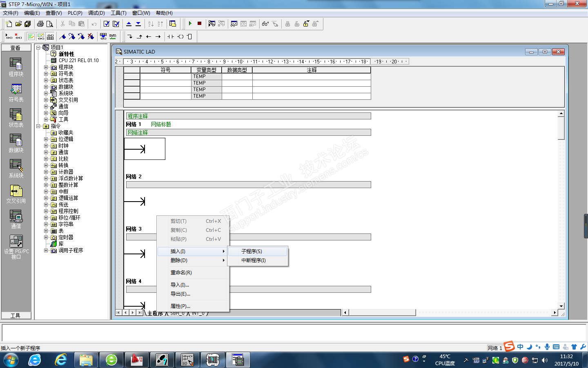Select 重命名(R) in the context menu
Image resolution: width=588 pixels, height=368 pixels.
[193, 273]
